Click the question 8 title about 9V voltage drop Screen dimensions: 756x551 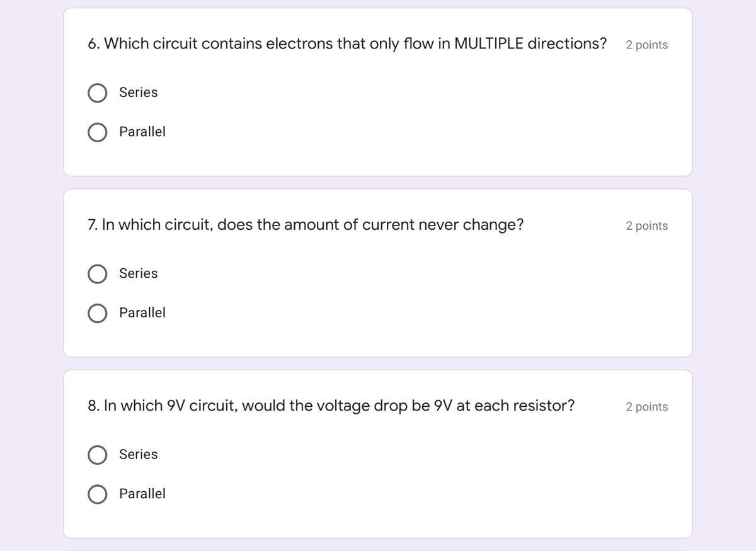coord(331,406)
